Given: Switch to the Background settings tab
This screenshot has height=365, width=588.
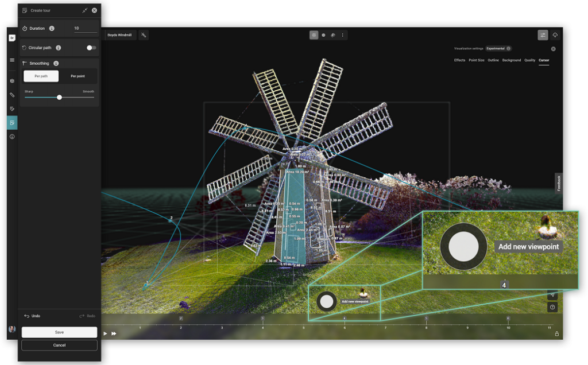Looking at the screenshot, I should tap(510, 60).
